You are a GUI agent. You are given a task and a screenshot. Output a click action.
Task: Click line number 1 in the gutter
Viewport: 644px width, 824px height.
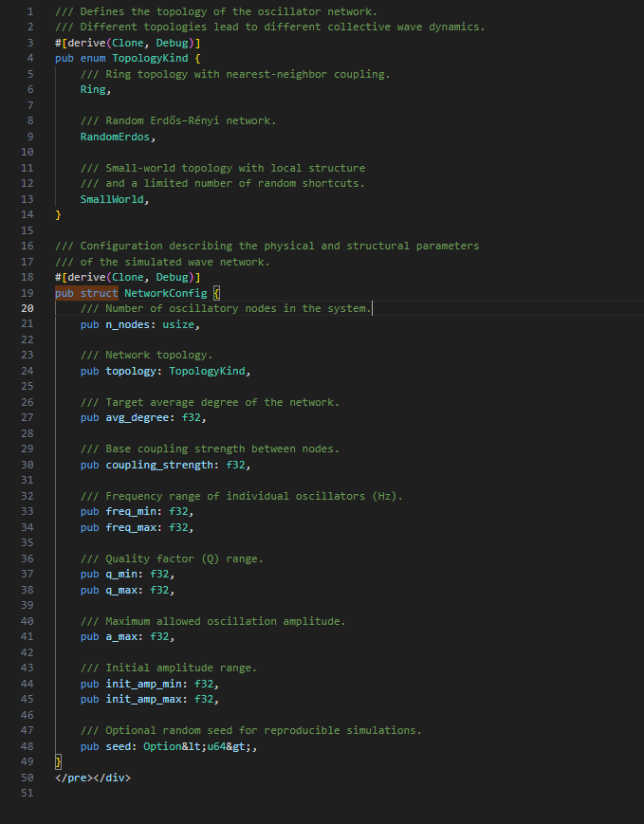click(30, 11)
